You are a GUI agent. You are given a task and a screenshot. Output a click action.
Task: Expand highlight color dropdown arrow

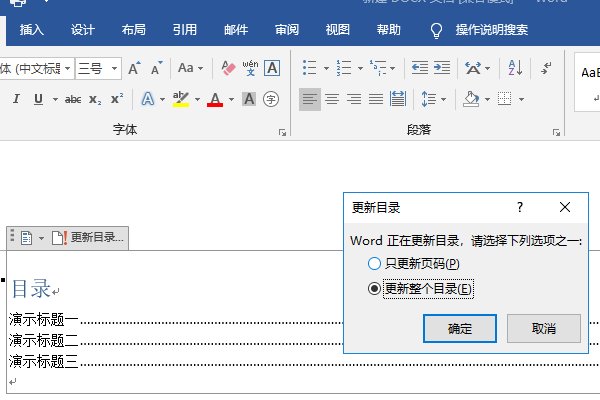click(x=197, y=100)
